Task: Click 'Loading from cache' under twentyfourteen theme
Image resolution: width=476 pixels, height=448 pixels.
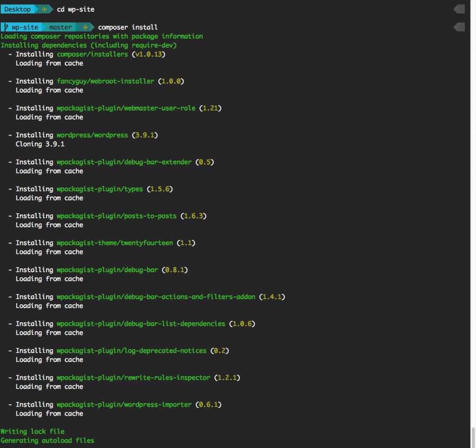Action: click(49, 252)
